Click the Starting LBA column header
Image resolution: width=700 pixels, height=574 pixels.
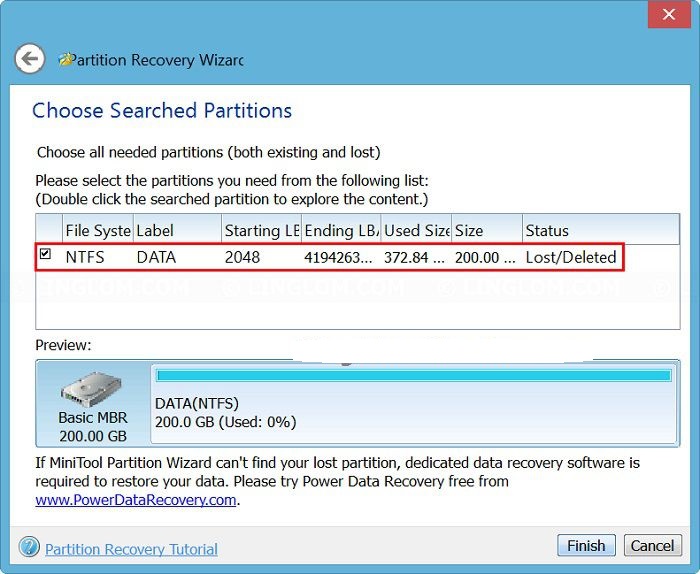point(260,231)
